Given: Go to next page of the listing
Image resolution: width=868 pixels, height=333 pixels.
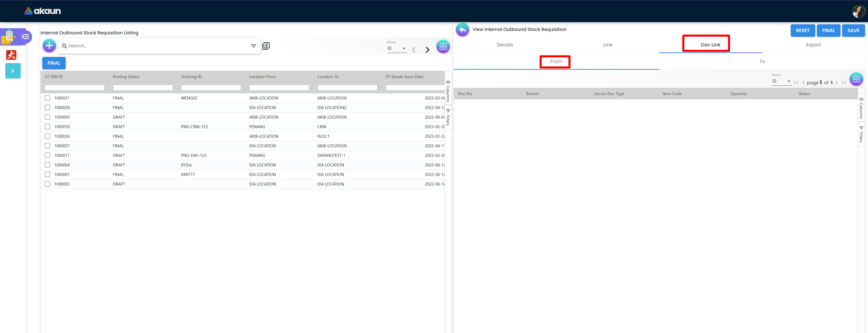Looking at the screenshot, I should [x=427, y=50].
